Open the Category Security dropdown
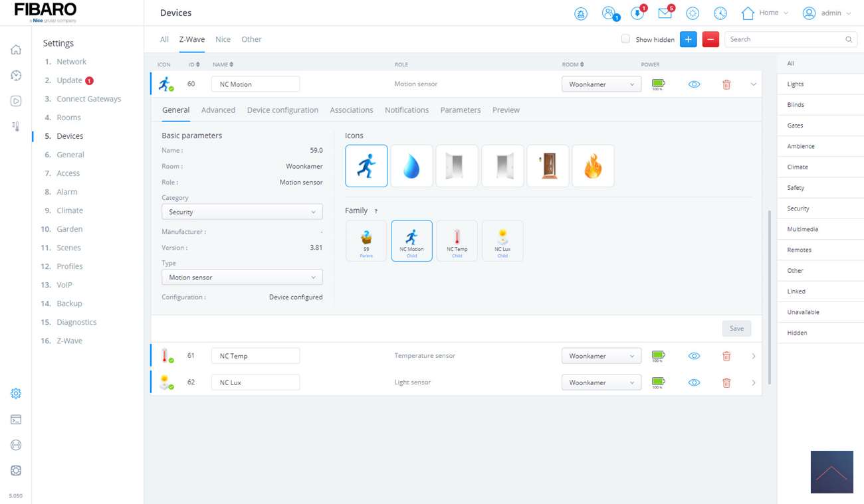This screenshot has width=864, height=504. 242,212
